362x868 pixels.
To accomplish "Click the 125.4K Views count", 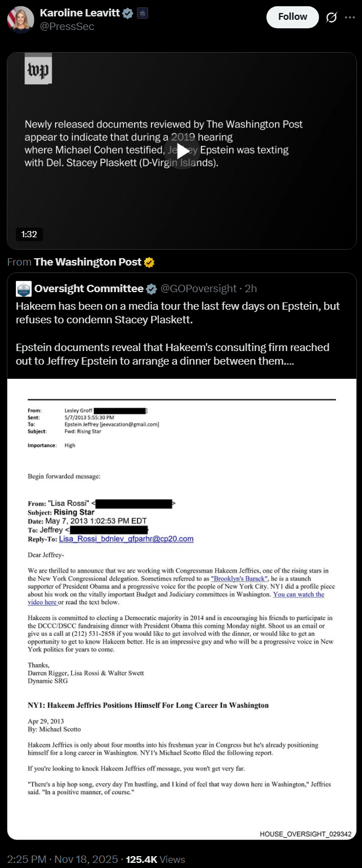I will (155, 860).
